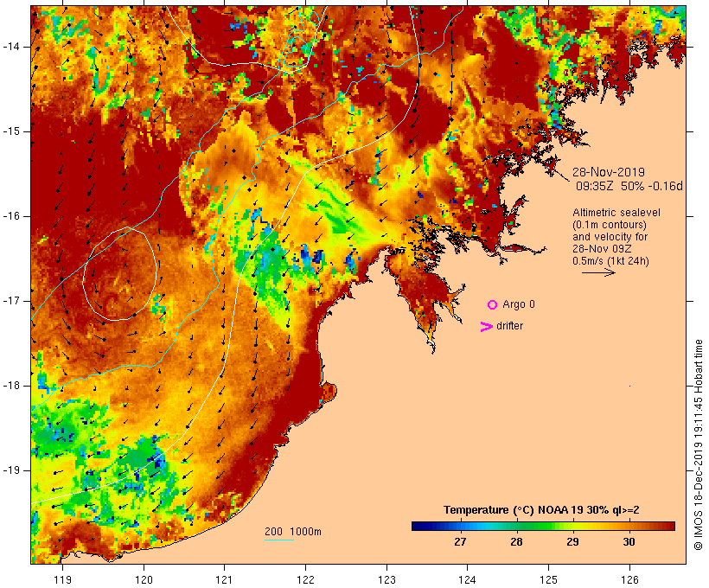Click the 'Temperature (°C) NOAA 19 30% ql>=2' title
The height and width of the screenshot is (588, 709).
click(x=541, y=510)
